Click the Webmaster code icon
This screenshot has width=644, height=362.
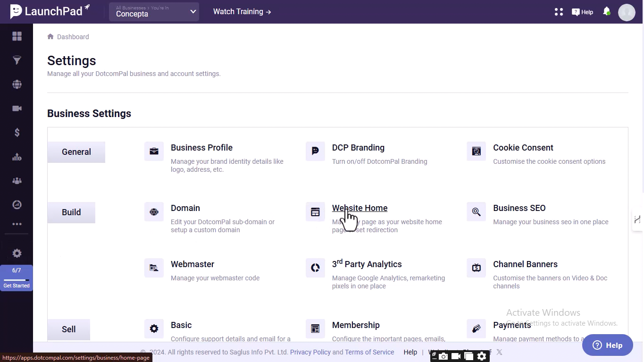pyautogui.click(x=154, y=268)
